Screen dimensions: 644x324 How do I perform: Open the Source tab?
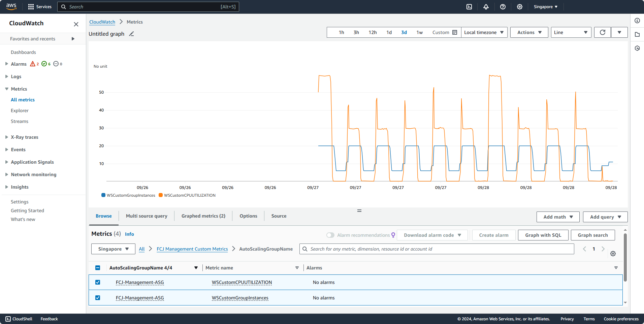279,216
